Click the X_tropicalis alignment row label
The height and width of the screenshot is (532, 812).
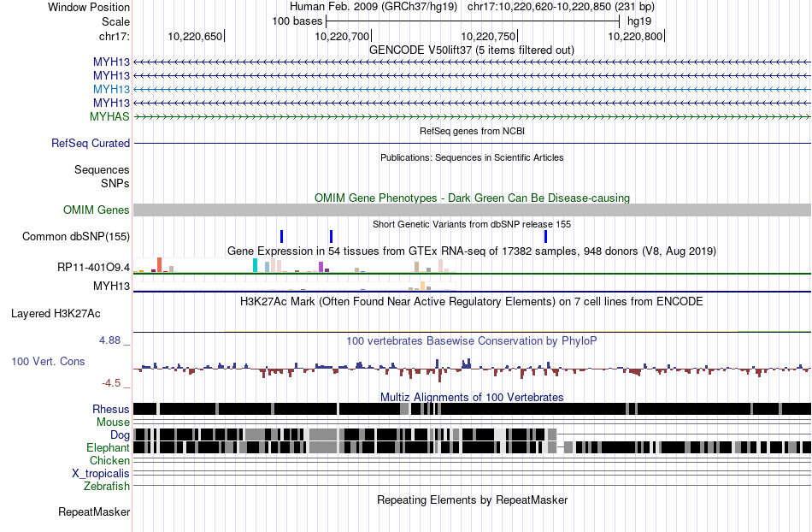101,473
